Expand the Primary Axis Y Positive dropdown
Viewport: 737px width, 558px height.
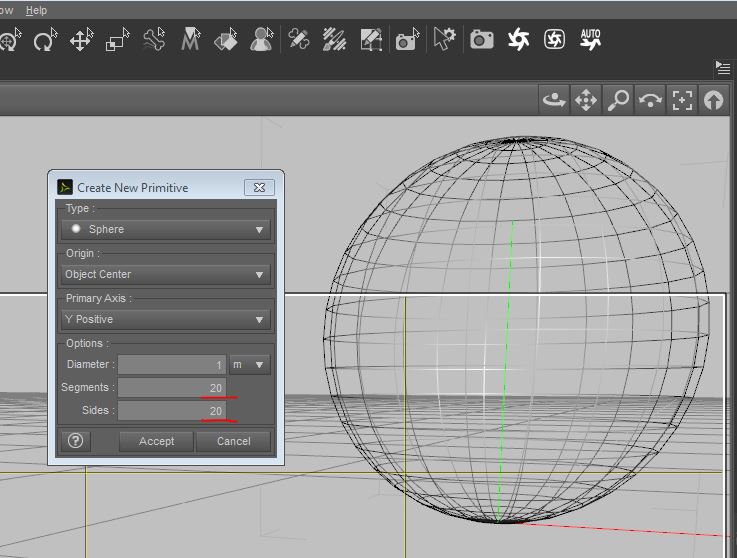(166, 319)
